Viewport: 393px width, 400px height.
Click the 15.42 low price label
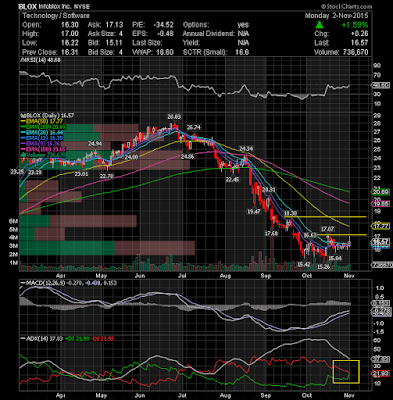(304, 264)
